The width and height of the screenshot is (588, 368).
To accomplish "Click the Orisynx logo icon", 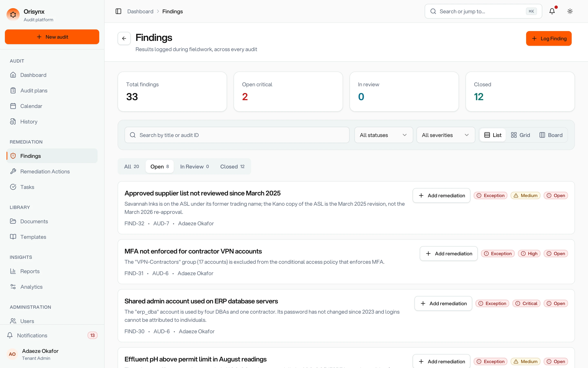I will point(13,15).
